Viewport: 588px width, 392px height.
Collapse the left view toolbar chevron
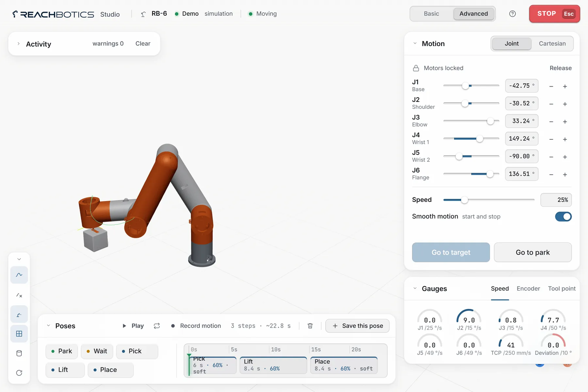click(x=19, y=259)
